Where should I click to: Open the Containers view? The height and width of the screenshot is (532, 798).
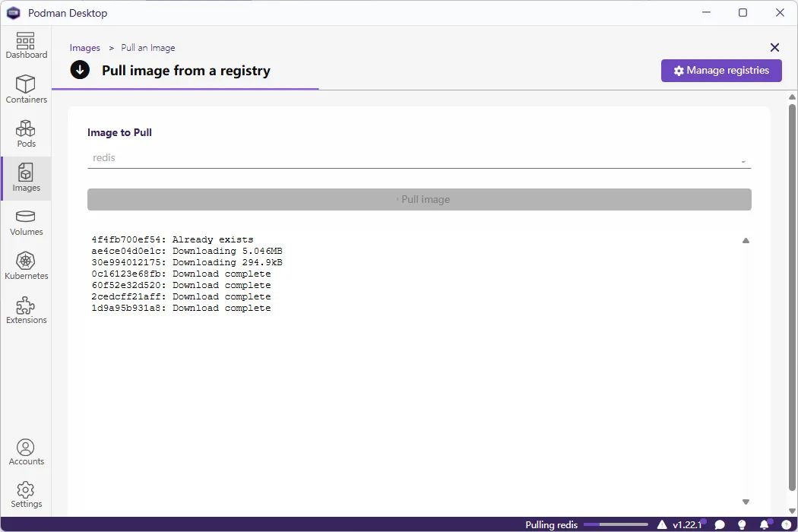(x=26, y=89)
